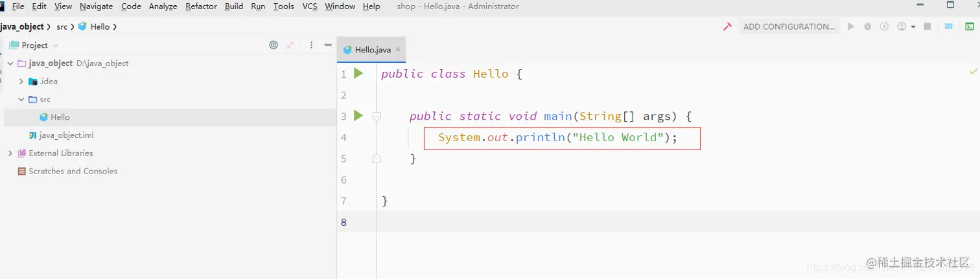Open the Help menu

371,6
